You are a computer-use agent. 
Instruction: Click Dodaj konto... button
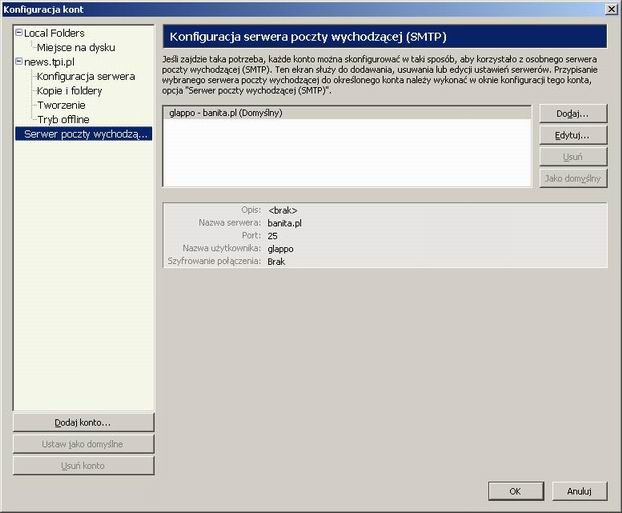coord(83,422)
